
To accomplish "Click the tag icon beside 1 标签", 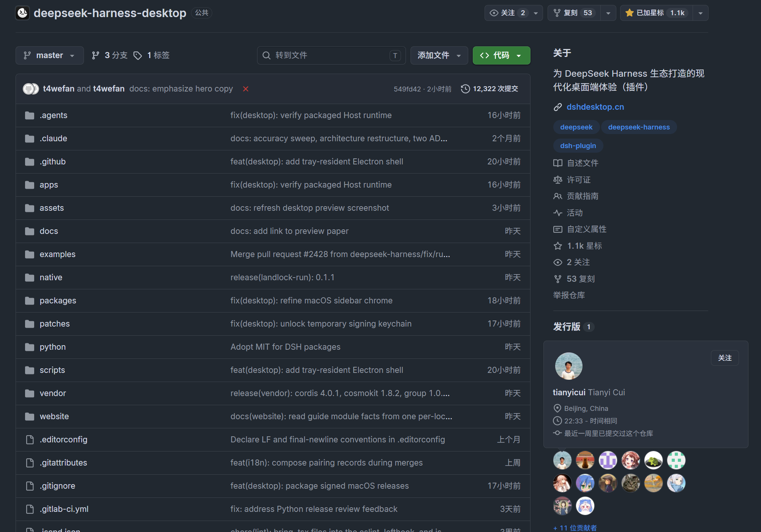I will [137, 55].
